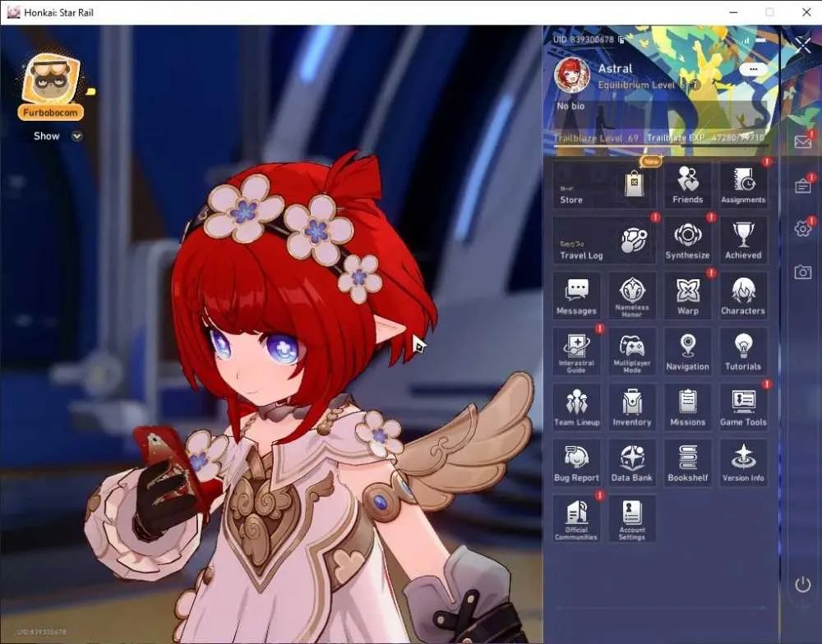Open the announcements board icon in sidebar
The image size is (822, 644).
point(802,186)
